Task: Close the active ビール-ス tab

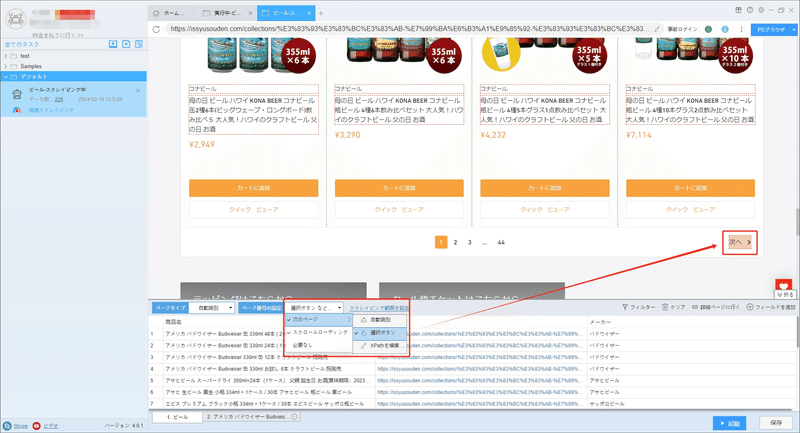Action: click(x=310, y=13)
